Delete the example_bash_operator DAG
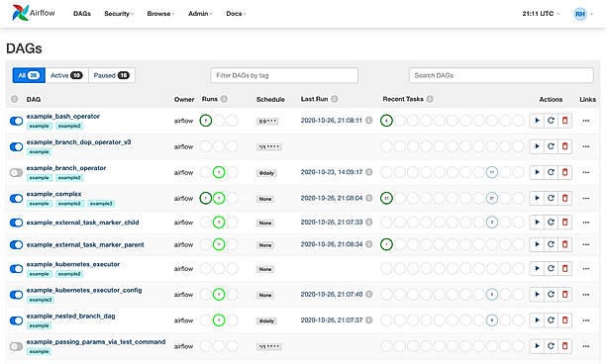The width and height of the screenshot is (606, 364). [x=564, y=121]
